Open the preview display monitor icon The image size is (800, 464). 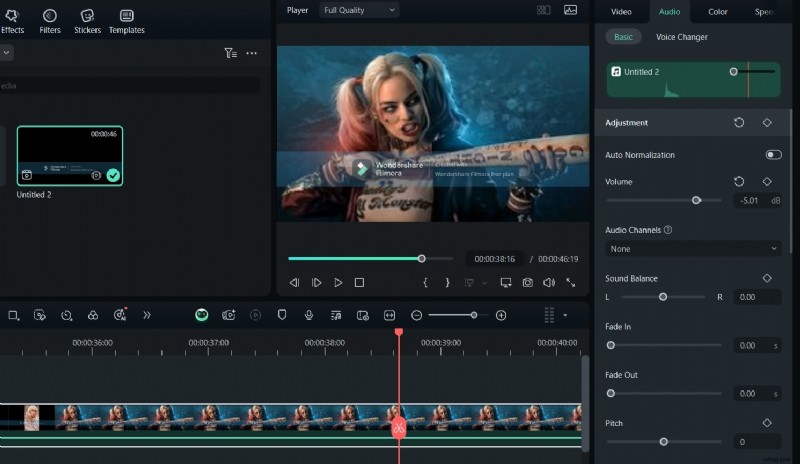coord(506,282)
